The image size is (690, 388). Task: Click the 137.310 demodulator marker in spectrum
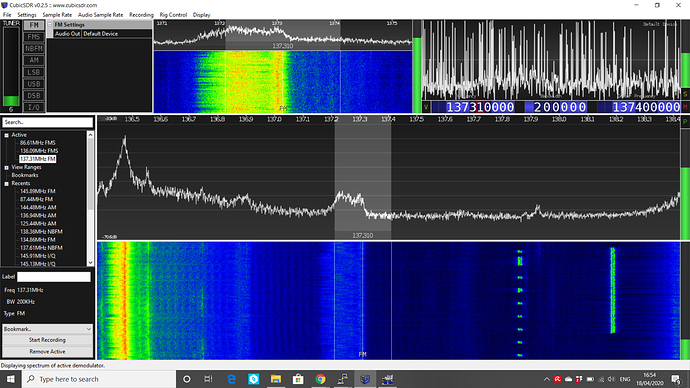coord(363,235)
